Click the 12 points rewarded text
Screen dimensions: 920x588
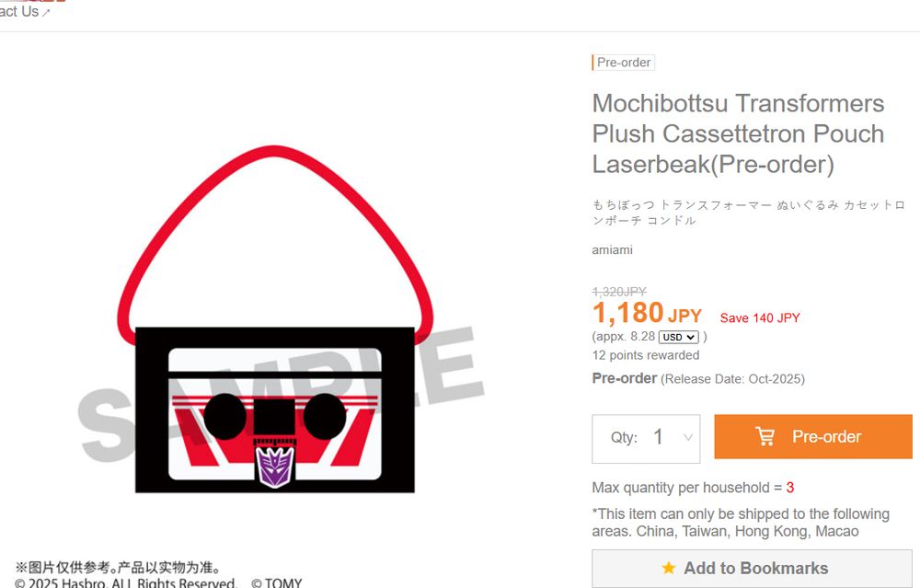click(646, 355)
